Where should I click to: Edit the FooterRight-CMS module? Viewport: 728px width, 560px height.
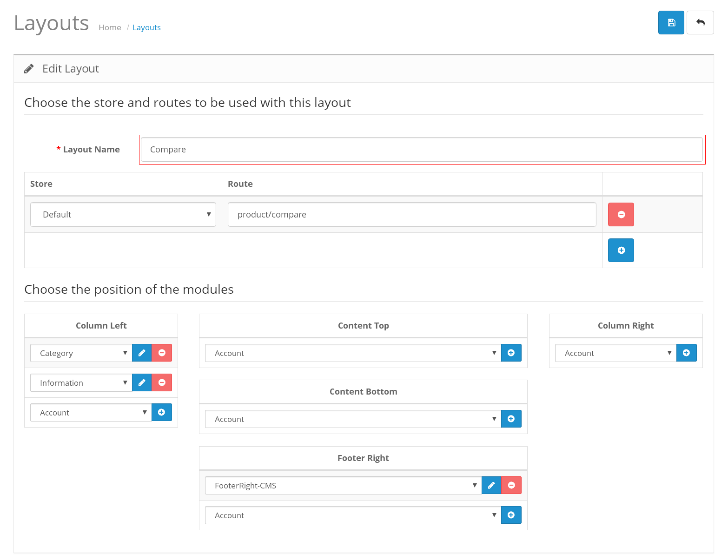(x=491, y=485)
